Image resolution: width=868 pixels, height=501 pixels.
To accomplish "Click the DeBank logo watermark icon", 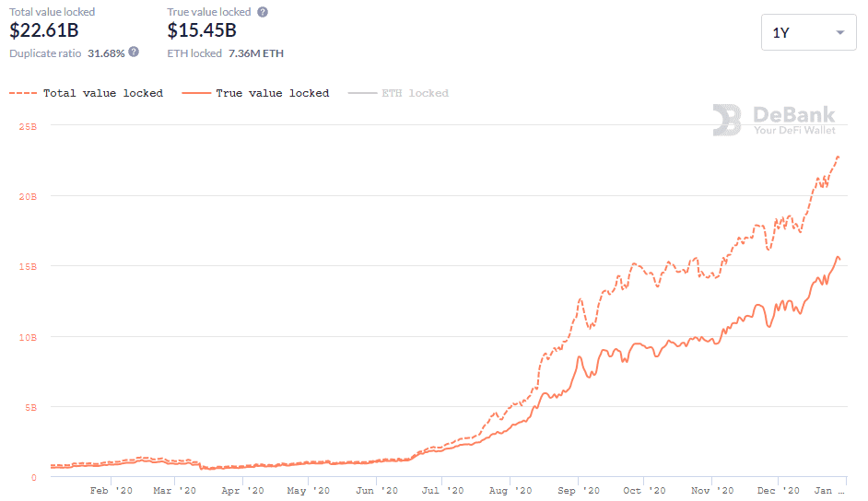I will tap(727, 120).
